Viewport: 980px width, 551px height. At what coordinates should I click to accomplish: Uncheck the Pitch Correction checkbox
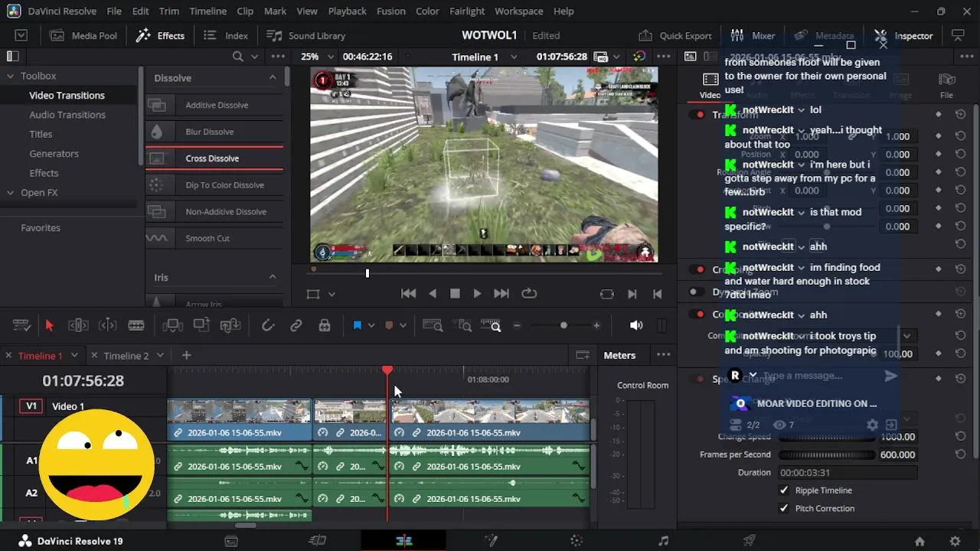point(784,508)
